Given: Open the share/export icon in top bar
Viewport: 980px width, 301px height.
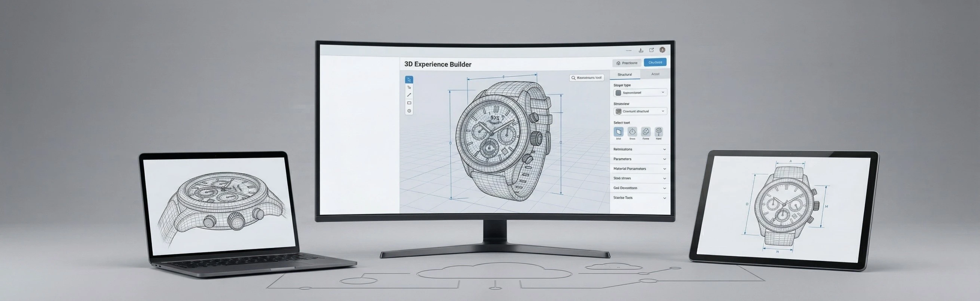Looking at the screenshot, I should 651,50.
